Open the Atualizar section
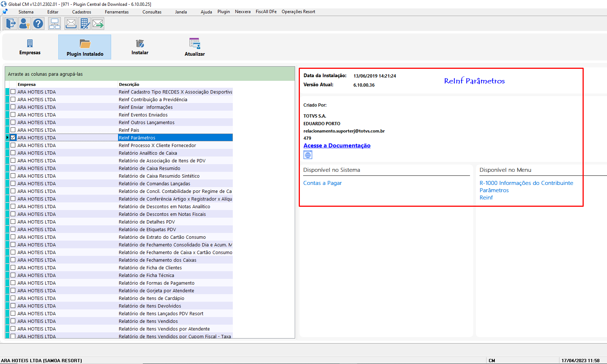Viewport: 607px width, 364px height. click(195, 47)
